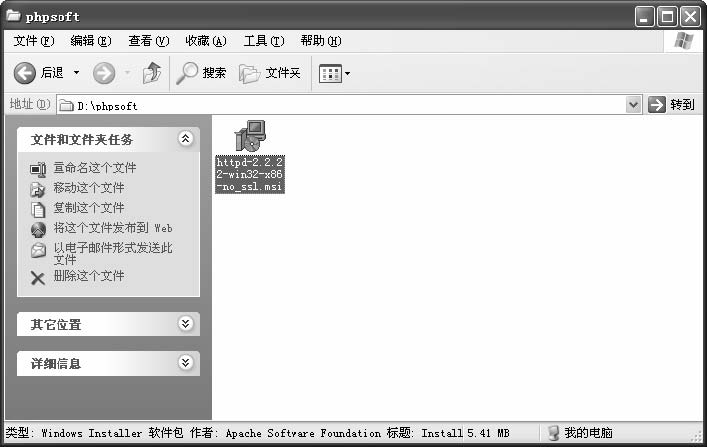Open the Search (搜索) magnifier button
The image size is (707, 447).
201,73
